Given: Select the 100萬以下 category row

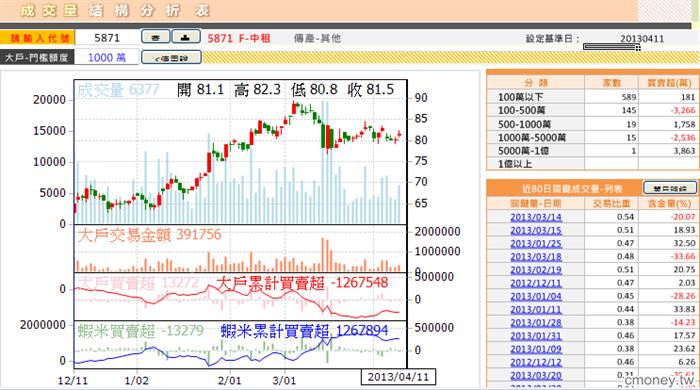Looking at the screenshot, I should 592,97.
